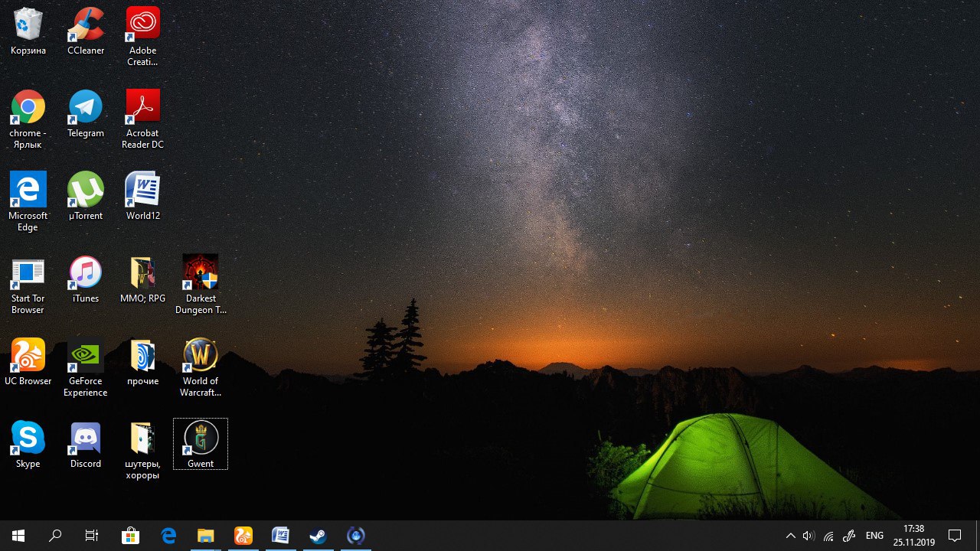Click the pen workspace tray icon
This screenshot has width=980, height=551.
coord(848,536)
